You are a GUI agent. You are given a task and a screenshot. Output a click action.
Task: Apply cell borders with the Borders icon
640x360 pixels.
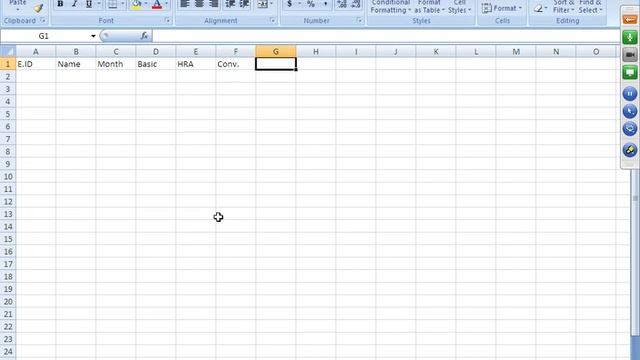click(112, 4)
